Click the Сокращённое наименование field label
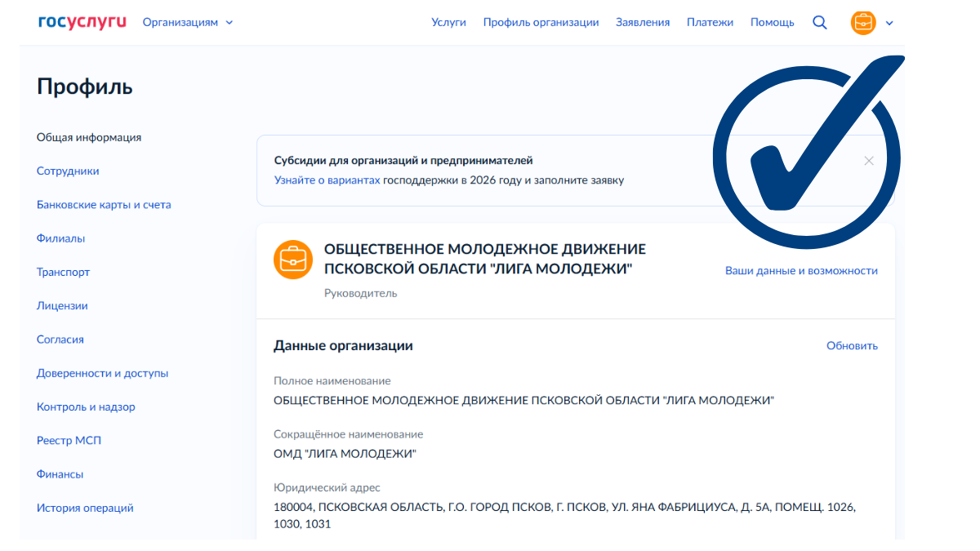This screenshot has height=551, width=980. coord(348,433)
